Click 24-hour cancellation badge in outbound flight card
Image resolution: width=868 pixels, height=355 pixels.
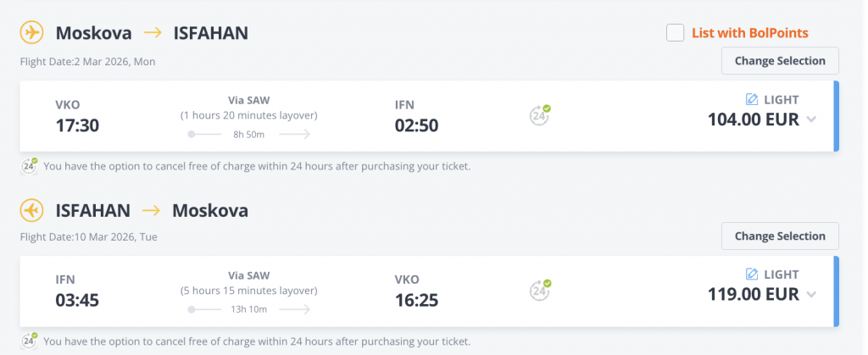(540, 115)
